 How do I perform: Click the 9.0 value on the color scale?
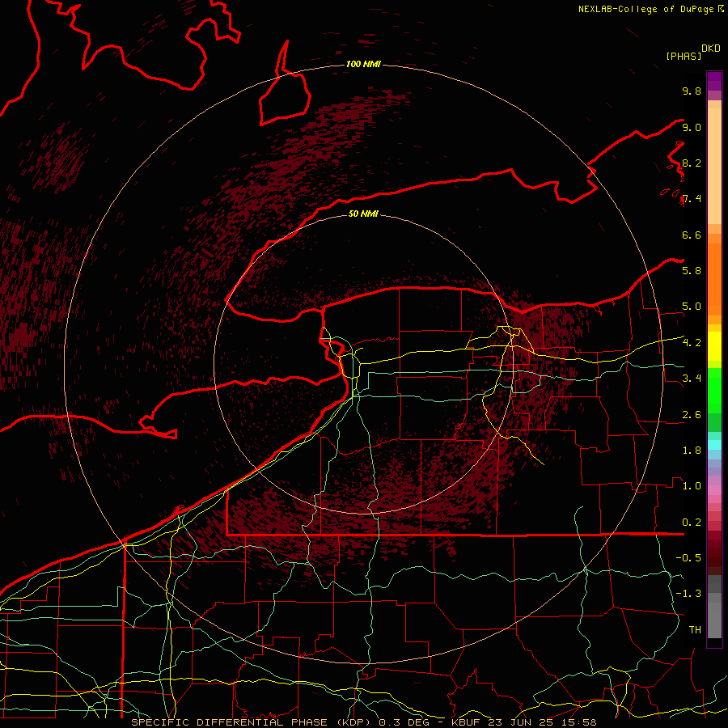(692, 127)
